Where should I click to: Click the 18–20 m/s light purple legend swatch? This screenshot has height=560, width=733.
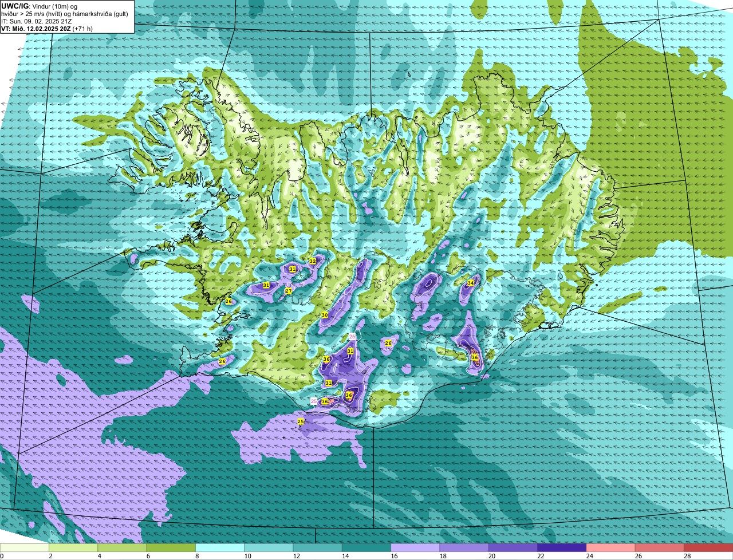[x=464, y=548]
